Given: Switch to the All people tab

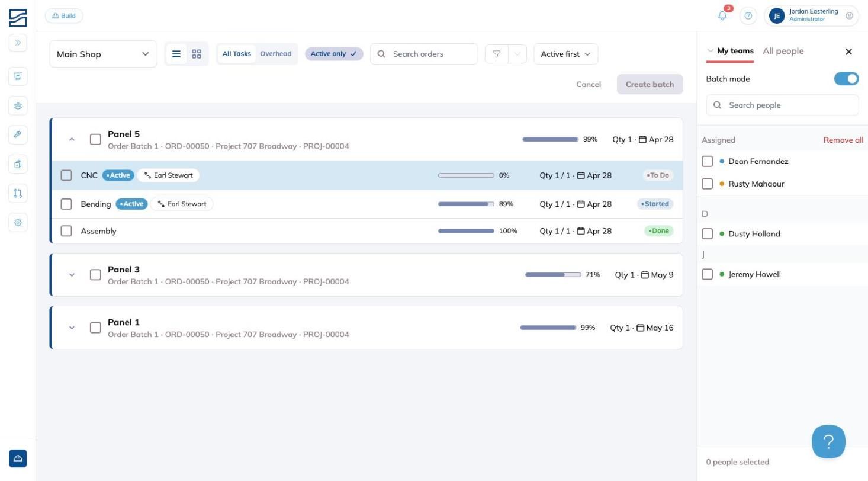Looking at the screenshot, I should coord(783,51).
